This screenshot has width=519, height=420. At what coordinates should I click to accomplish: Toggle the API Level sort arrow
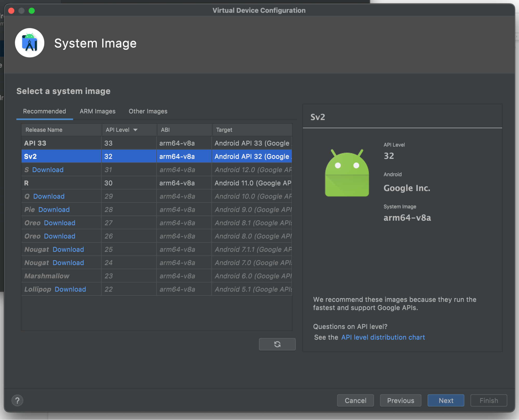(135, 130)
